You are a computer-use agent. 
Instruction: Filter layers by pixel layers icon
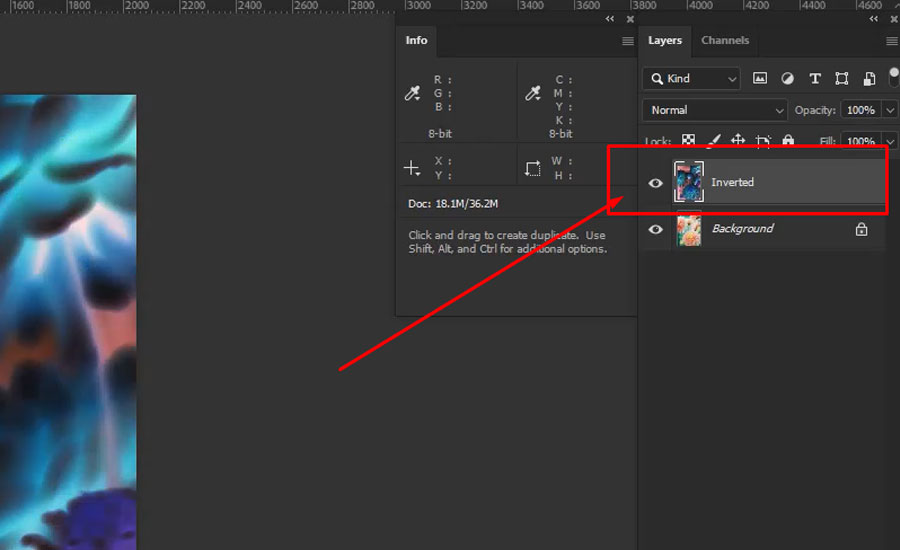(759, 79)
